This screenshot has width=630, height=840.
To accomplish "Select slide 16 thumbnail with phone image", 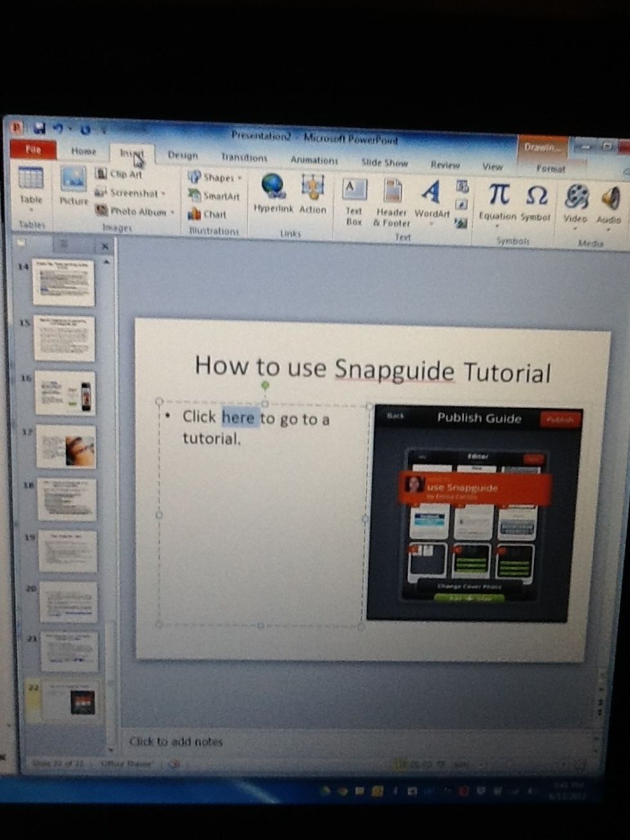I will pyautogui.click(x=65, y=393).
